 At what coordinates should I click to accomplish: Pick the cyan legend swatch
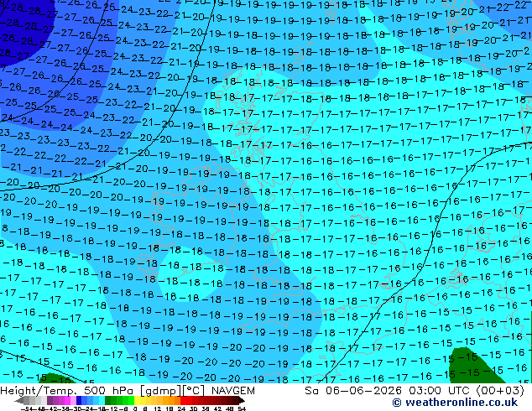(102, 400)
